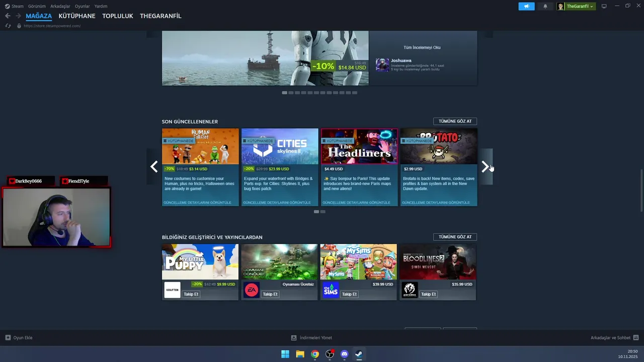Open the notifications bell
Viewport: 644px width, 362px height.
point(545,6)
